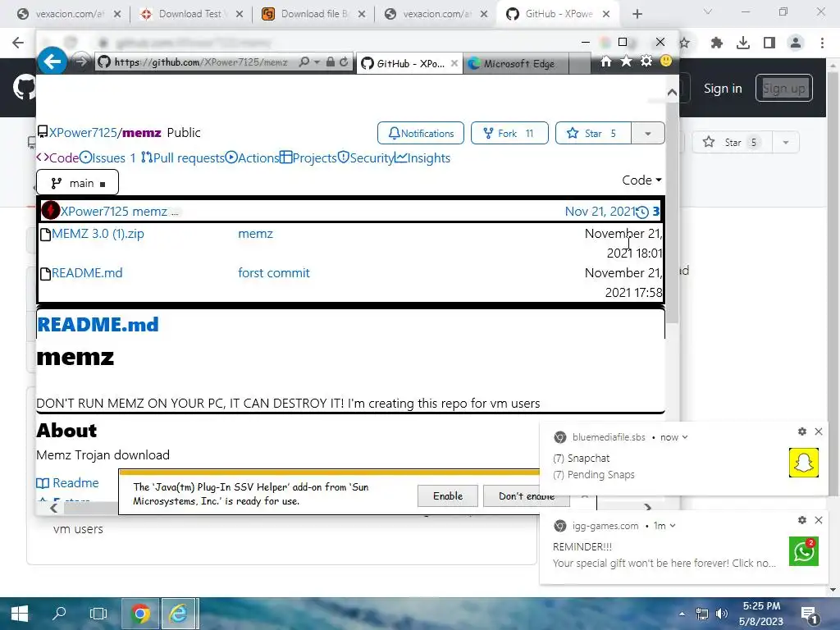Switch to the Download Test Chrome tab
The height and width of the screenshot is (630, 840).
click(190, 14)
